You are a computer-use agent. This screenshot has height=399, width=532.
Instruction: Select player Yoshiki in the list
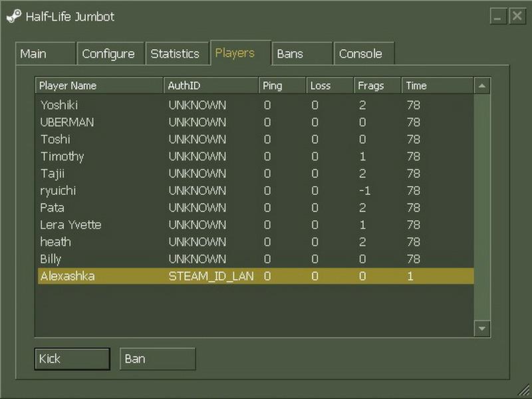coord(60,105)
